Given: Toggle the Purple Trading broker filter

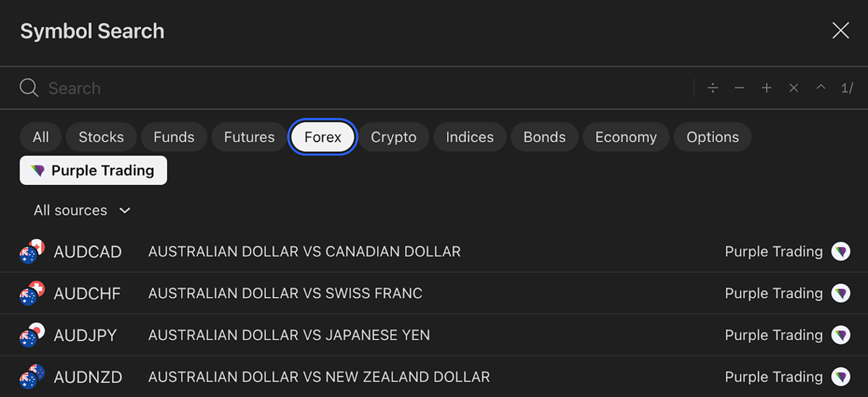Looking at the screenshot, I should 93,171.
